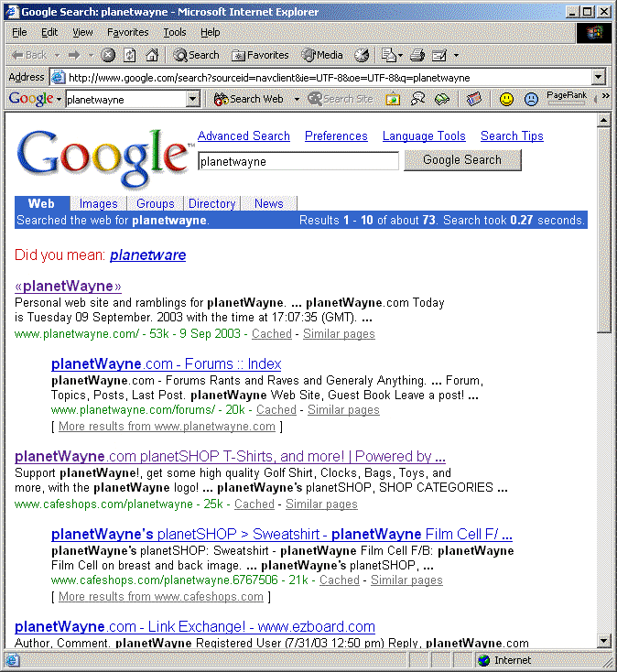Click the Favorites star toolbar button
Image resolution: width=617 pixels, height=672 pixels.
(x=260, y=55)
